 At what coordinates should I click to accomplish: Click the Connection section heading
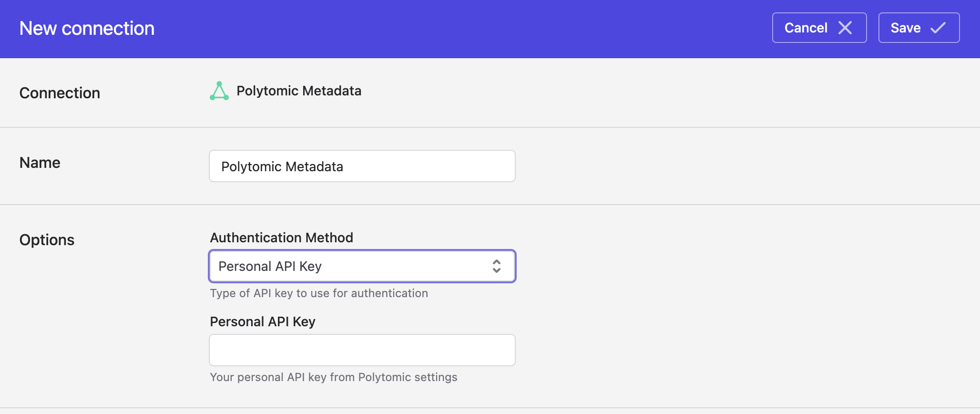click(x=60, y=93)
